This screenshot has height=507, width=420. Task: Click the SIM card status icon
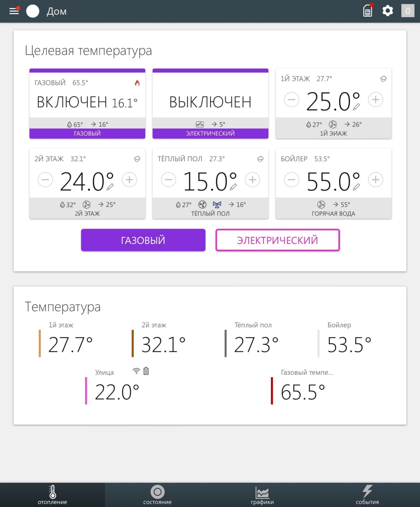click(x=368, y=11)
